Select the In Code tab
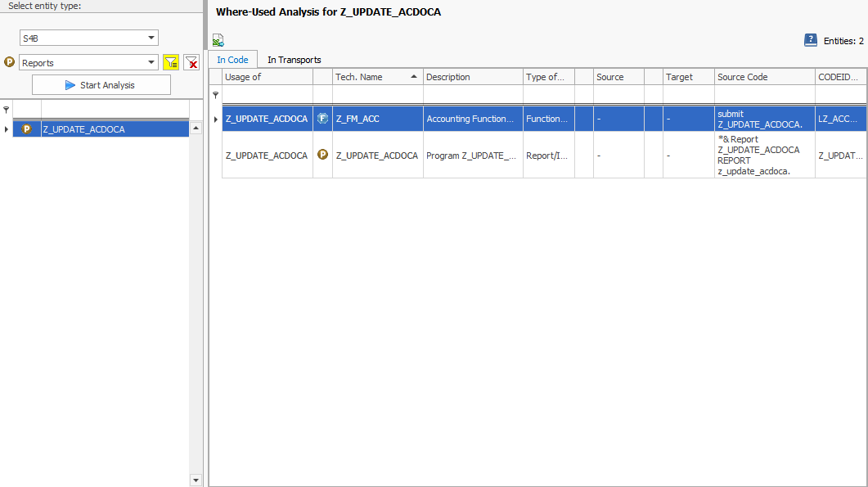 pos(232,60)
